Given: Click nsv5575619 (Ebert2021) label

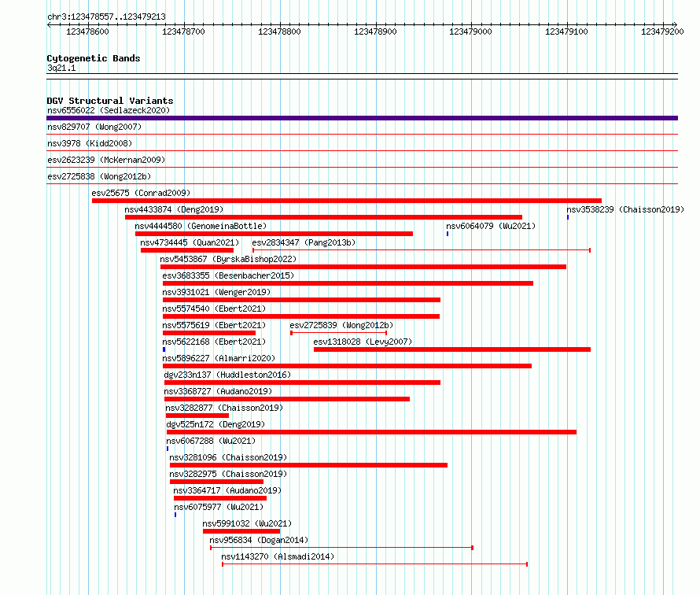Looking at the screenshot, I should pos(214,325).
